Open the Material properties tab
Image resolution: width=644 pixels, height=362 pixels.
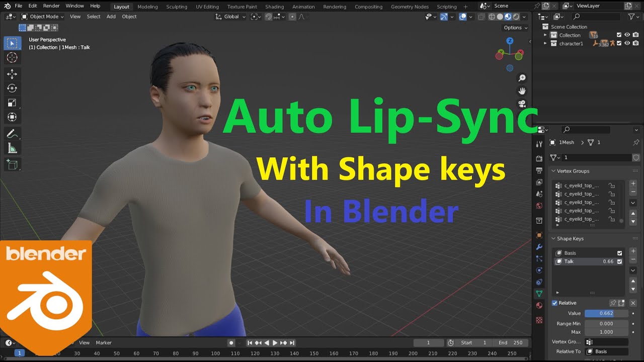point(539,306)
